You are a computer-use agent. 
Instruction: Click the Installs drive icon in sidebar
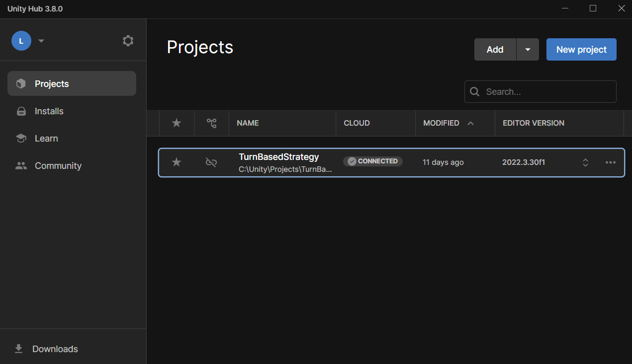click(x=21, y=111)
